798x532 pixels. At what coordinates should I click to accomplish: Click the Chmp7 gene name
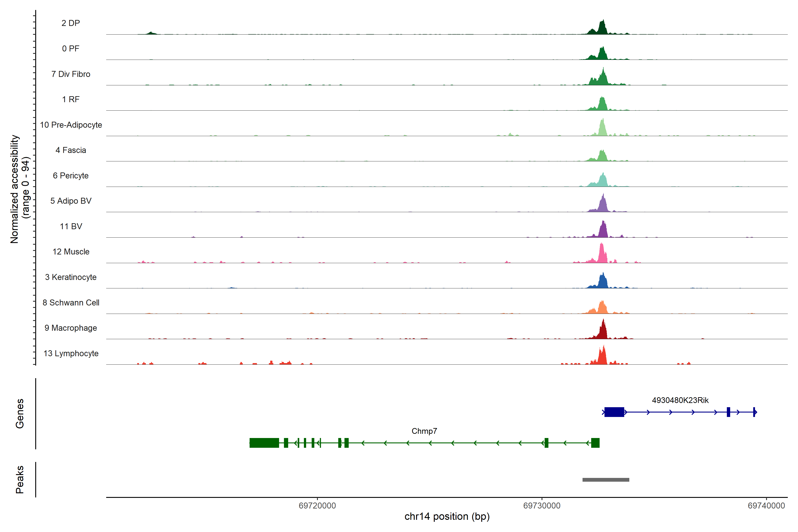(x=424, y=431)
